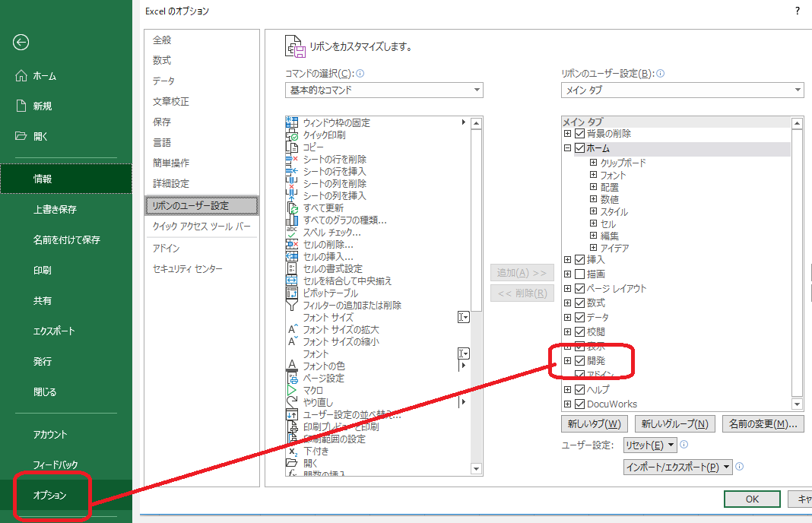Click 名前を付けて保存 in sidebar
The width and height of the screenshot is (812, 523).
tap(66, 239)
